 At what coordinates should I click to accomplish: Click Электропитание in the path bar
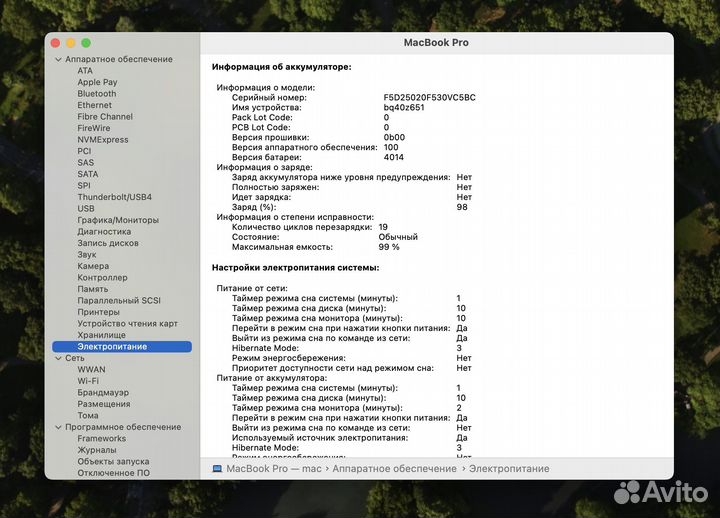pos(509,469)
